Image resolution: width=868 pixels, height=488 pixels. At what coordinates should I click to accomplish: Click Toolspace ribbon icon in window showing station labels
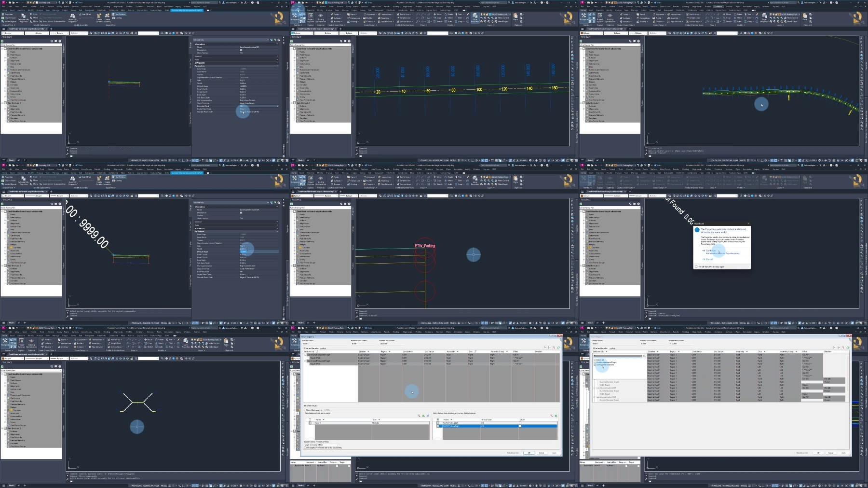click(x=294, y=16)
